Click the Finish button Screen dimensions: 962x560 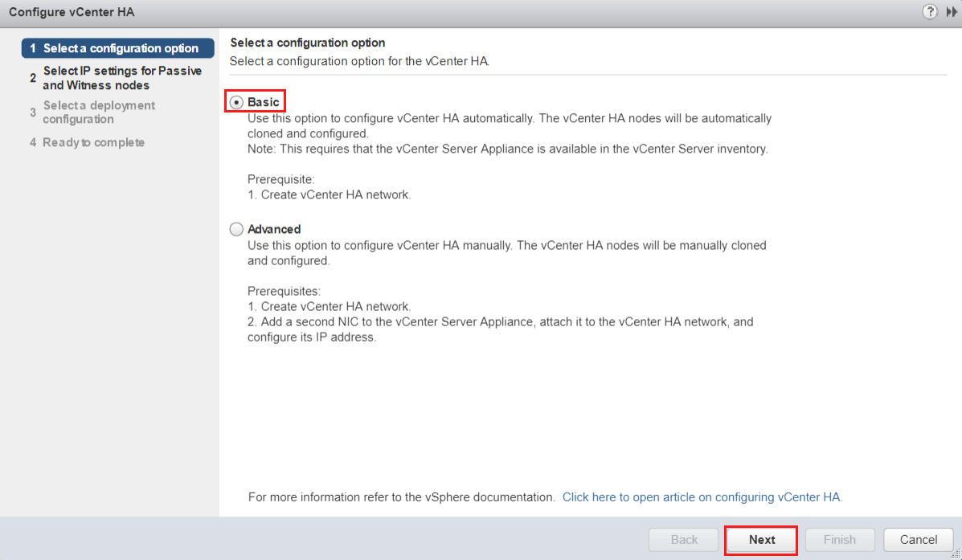(839, 540)
